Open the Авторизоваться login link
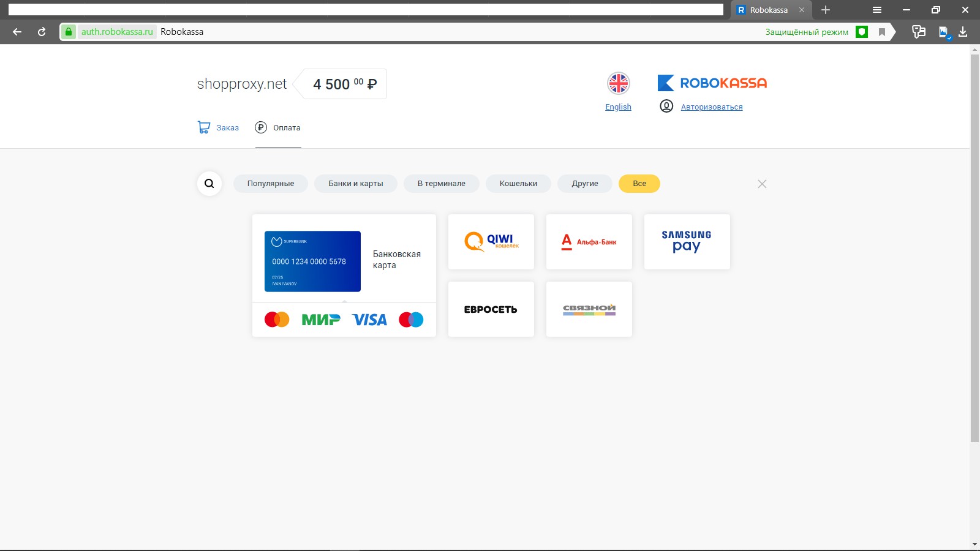Viewport: 980px width, 551px height. coord(712,107)
